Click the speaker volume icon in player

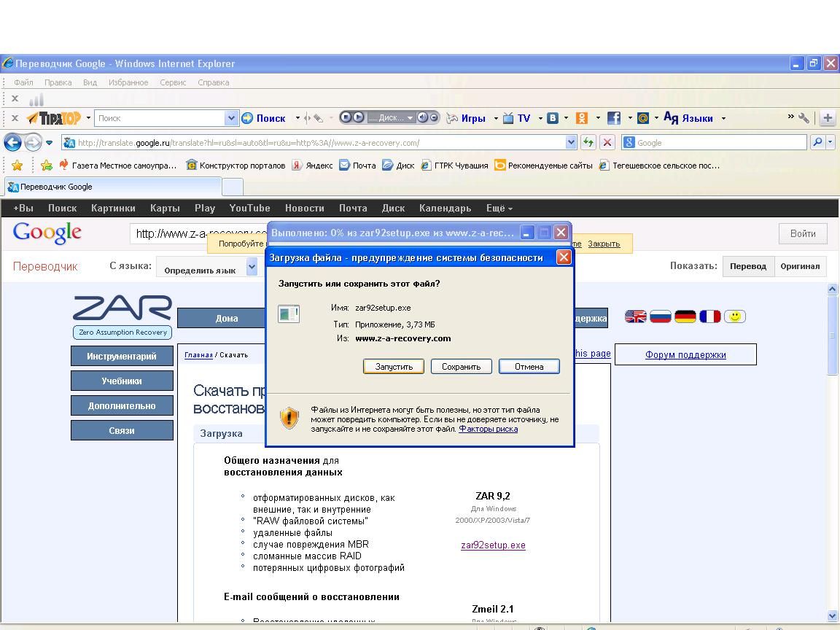click(x=423, y=117)
